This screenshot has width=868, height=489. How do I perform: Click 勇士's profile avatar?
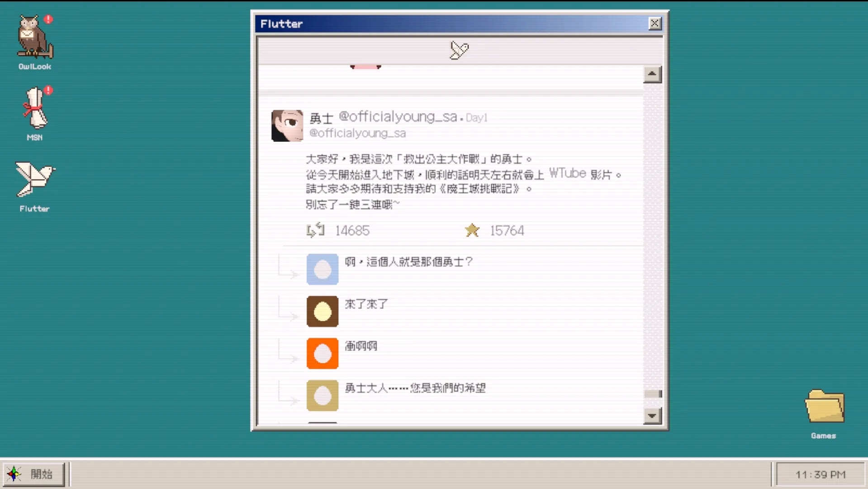click(x=287, y=125)
